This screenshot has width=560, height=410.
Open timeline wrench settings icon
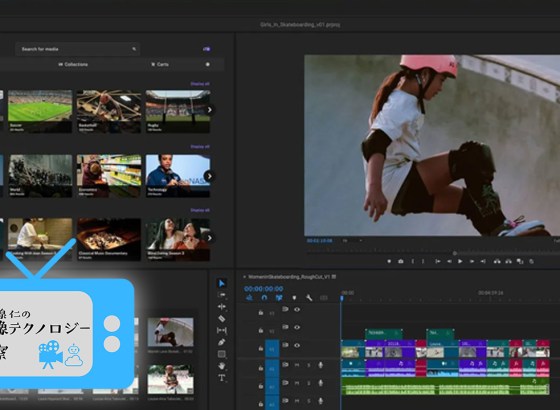[309, 298]
